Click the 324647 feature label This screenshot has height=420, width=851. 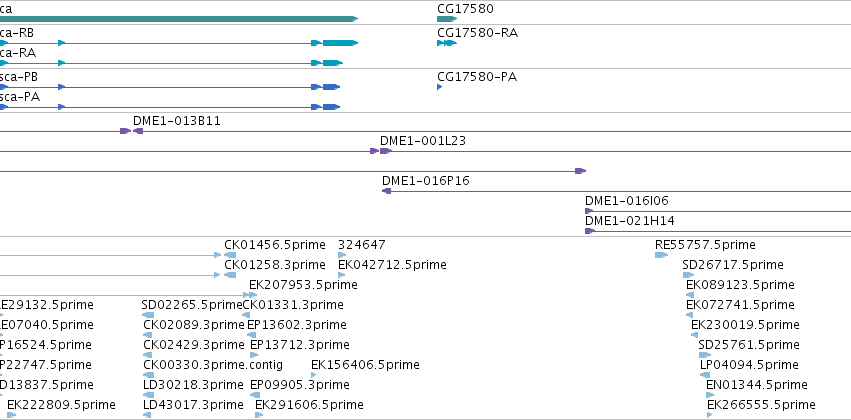pos(361,245)
